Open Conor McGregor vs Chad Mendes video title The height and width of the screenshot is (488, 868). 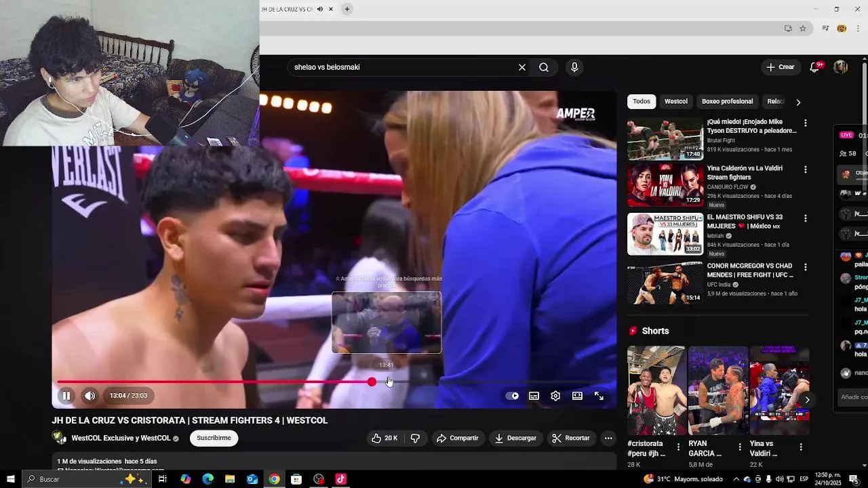point(750,270)
